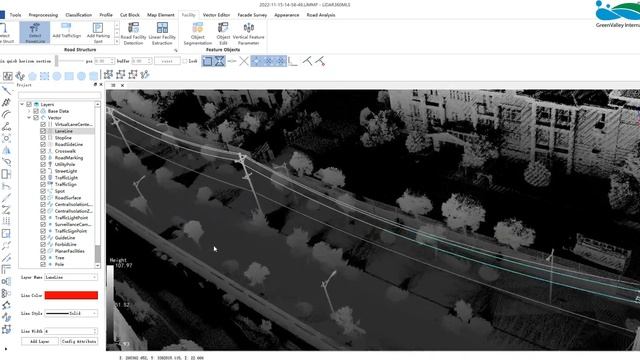Click the hourglass-shaped icon in the section toolbar

point(220,61)
